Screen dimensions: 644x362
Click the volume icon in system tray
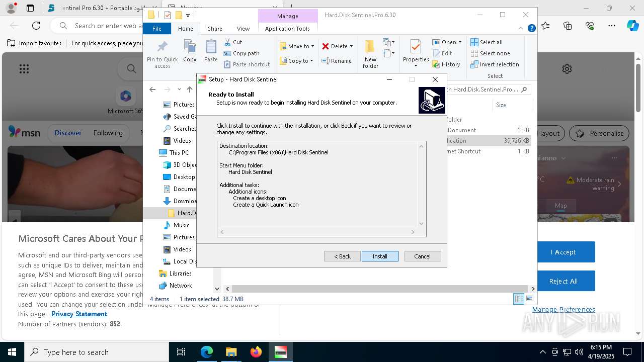pyautogui.click(x=579, y=352)
